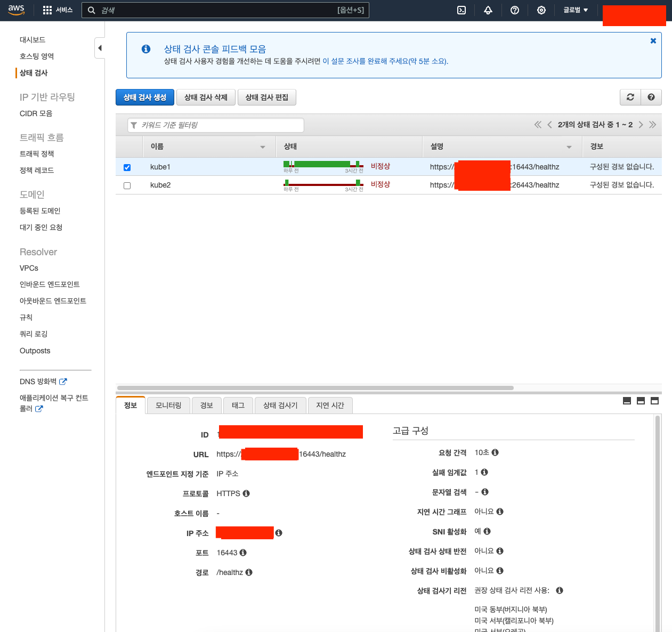Image resolution: width=672 pixels, height=632 pixels.
Task: Check the kube2 row checkbox
Action: coord(127,185)
